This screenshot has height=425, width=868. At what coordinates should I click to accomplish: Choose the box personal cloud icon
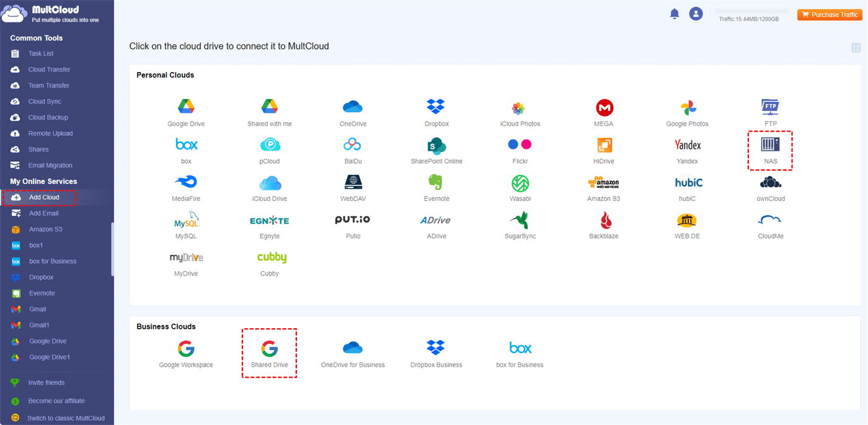click(186, 145)
